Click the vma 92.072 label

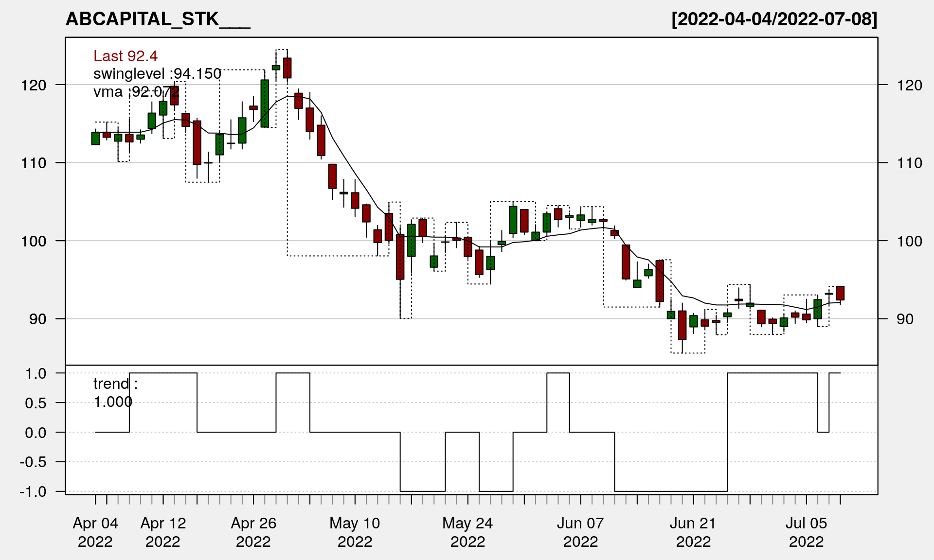tap(136, 91)
